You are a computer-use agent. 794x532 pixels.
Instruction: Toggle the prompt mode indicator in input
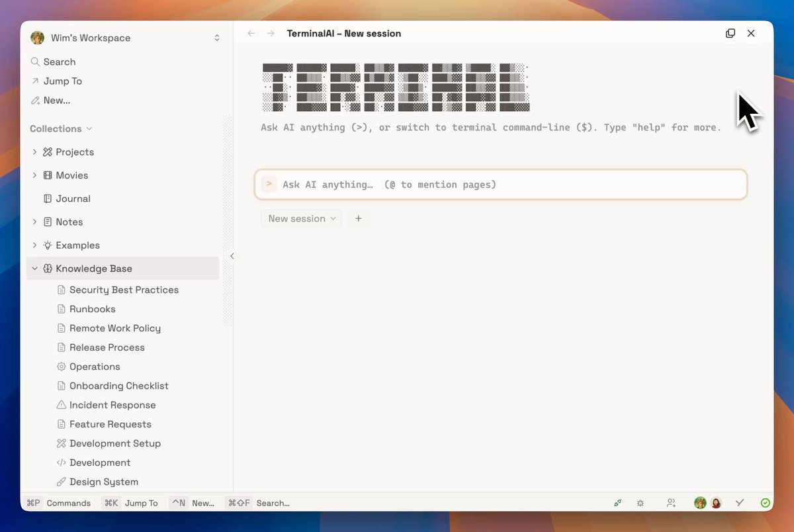[x=269, y=184]
